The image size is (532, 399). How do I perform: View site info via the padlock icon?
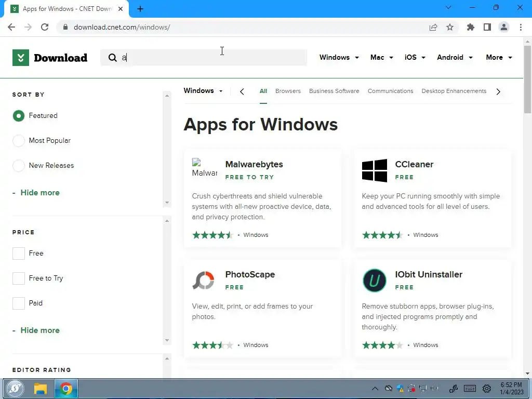point(65,27)
